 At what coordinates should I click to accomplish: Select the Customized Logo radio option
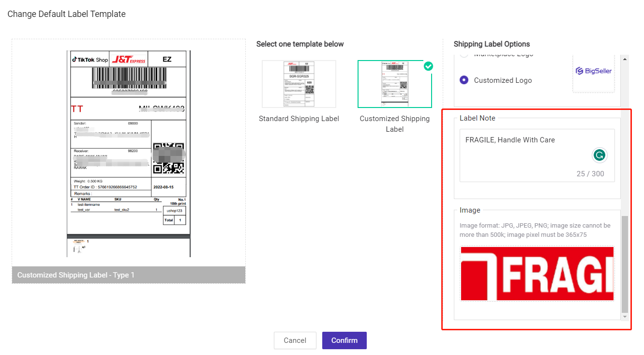point(464,80)
